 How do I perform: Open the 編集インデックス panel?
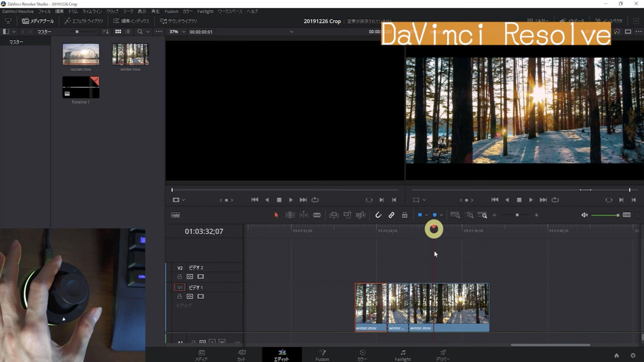[x=131, y=21]
